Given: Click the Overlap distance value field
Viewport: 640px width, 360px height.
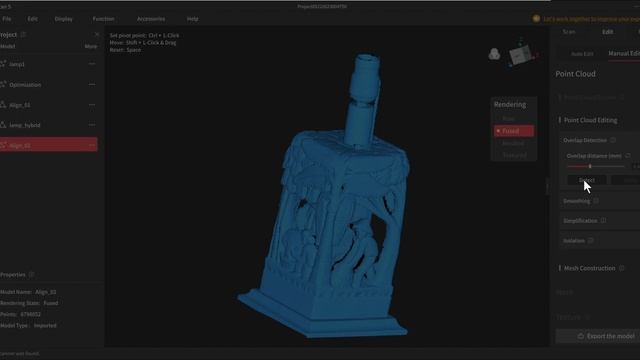Looking at the screenshot, I should [636, 166].
